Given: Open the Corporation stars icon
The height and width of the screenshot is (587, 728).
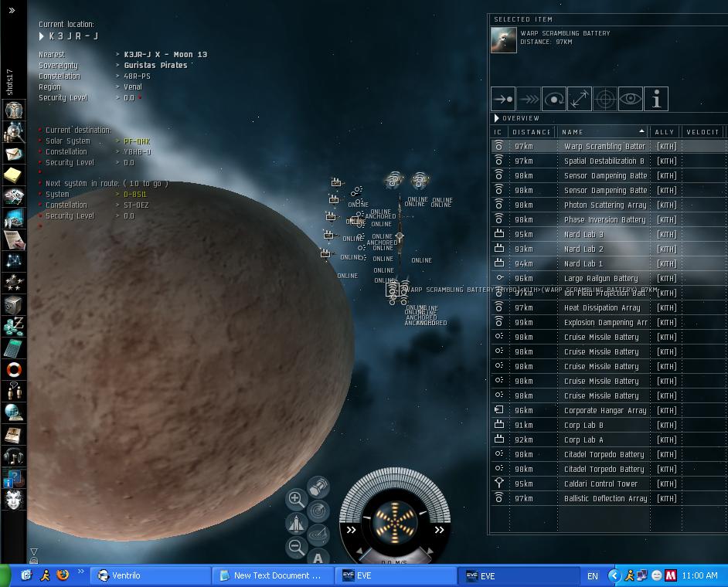Looking at the screenshot, I should click(13, 283).
